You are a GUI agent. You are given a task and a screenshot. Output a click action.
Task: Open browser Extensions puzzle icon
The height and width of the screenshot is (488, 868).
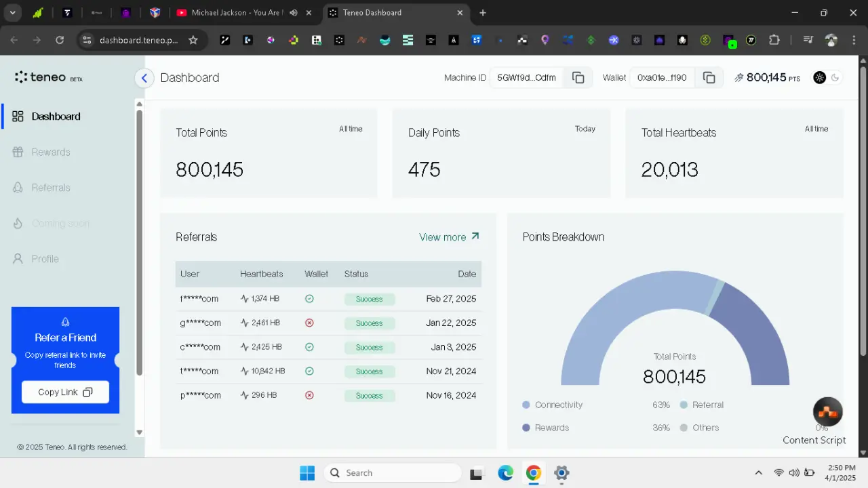pyautogui.click(x=774, y=40)
